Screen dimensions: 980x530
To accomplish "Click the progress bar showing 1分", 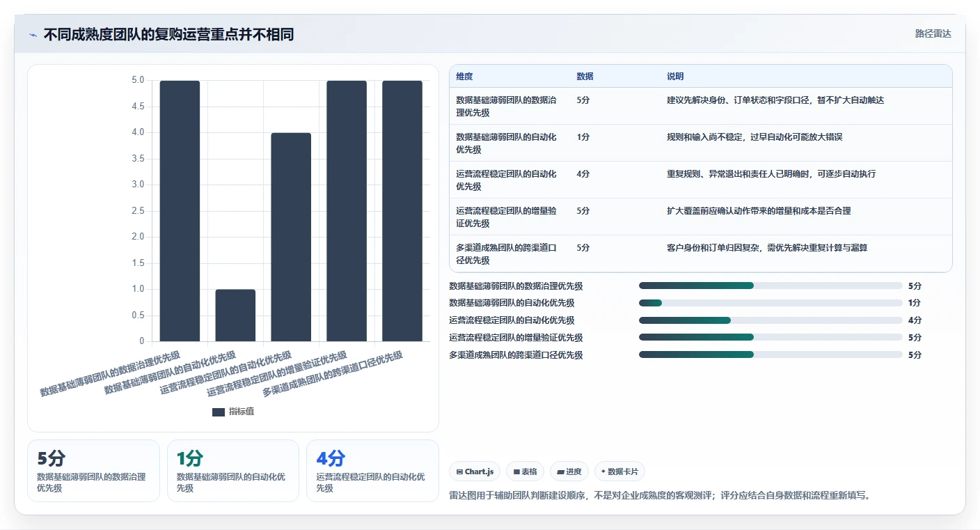I will [770, 303].
